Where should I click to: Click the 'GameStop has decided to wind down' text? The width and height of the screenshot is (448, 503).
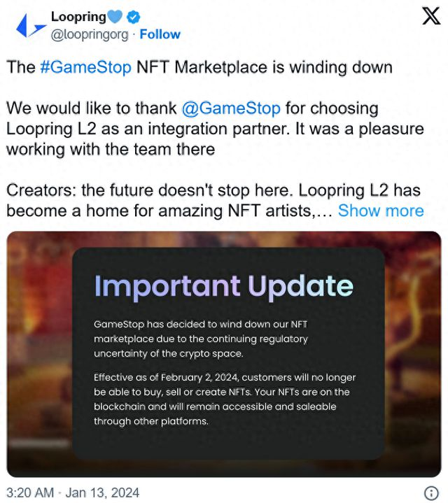pyautogui.click(x=199, y=339)
